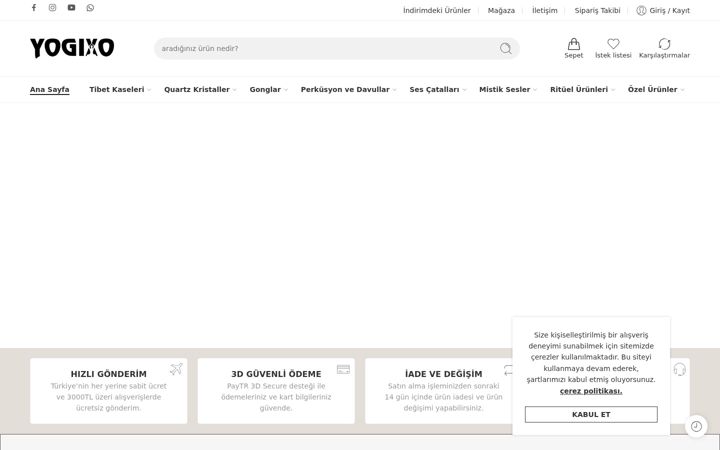This screenshot has width=720, height=450.
Task: Click the İstek listesi label text
Action: point(613,55)
